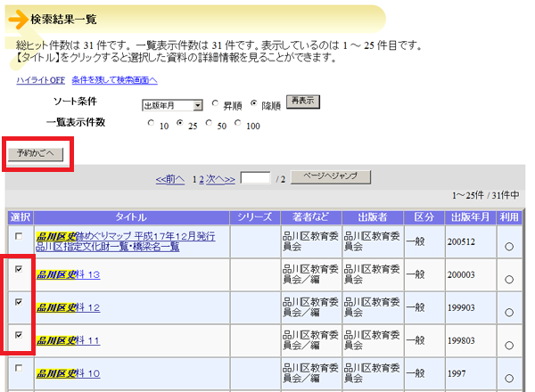The image size is (535, 392).
Task: Uncheck the box for 品川区史料 12
Action: coord(19,302)
